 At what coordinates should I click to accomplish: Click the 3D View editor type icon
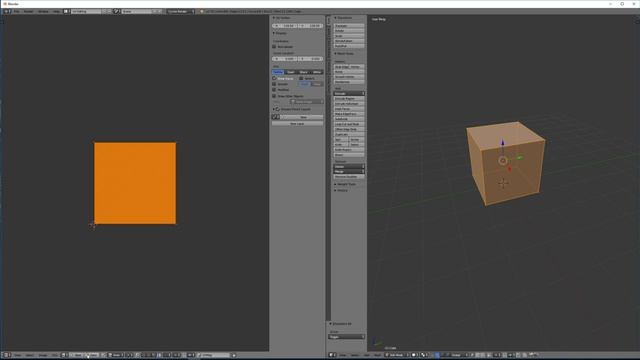[x=332, y=355]
